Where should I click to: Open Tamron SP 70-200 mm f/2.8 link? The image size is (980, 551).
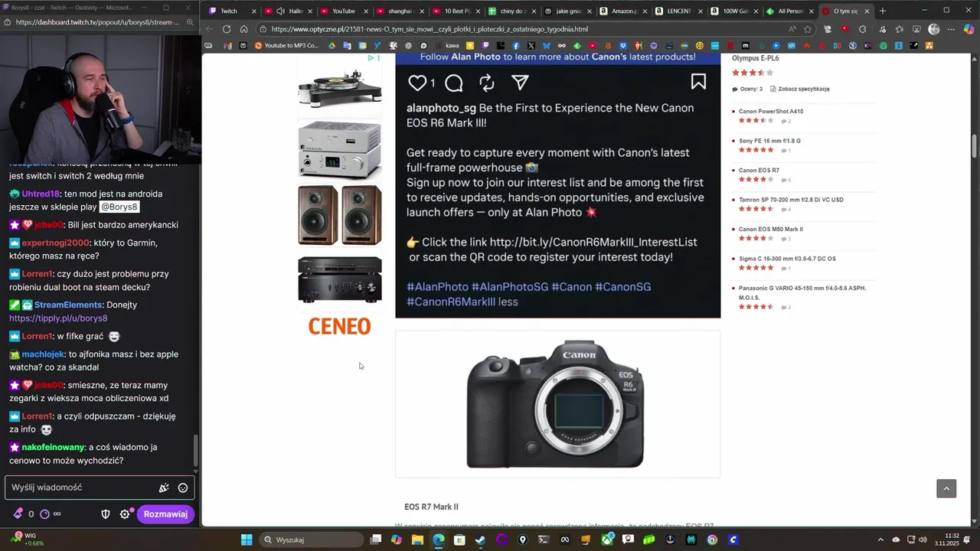click(x=791, y=200)
